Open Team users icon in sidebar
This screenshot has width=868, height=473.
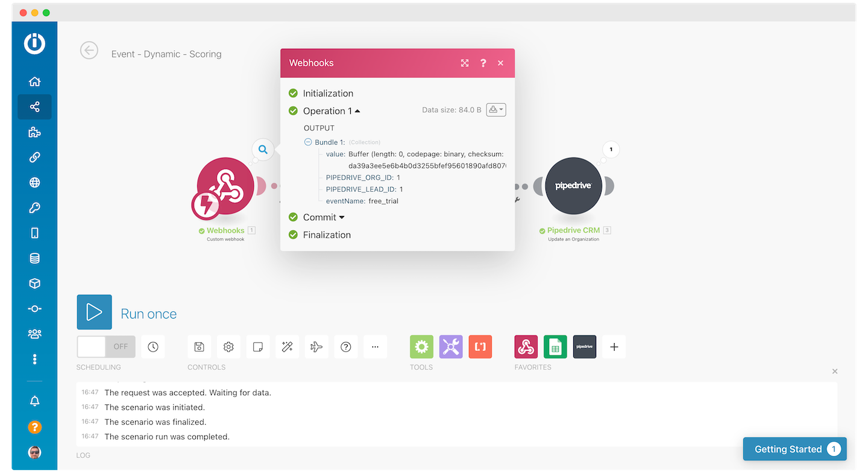coord(34,334)
